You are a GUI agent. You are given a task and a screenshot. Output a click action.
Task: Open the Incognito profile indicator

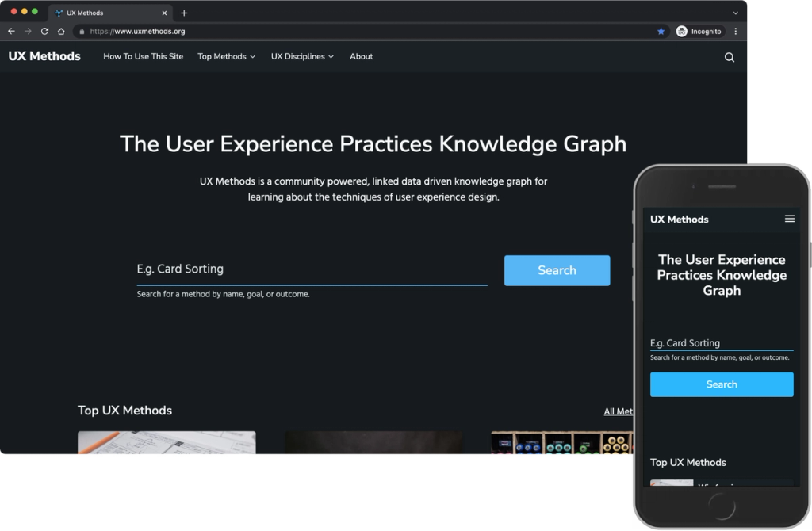click(x=699, y=31)
